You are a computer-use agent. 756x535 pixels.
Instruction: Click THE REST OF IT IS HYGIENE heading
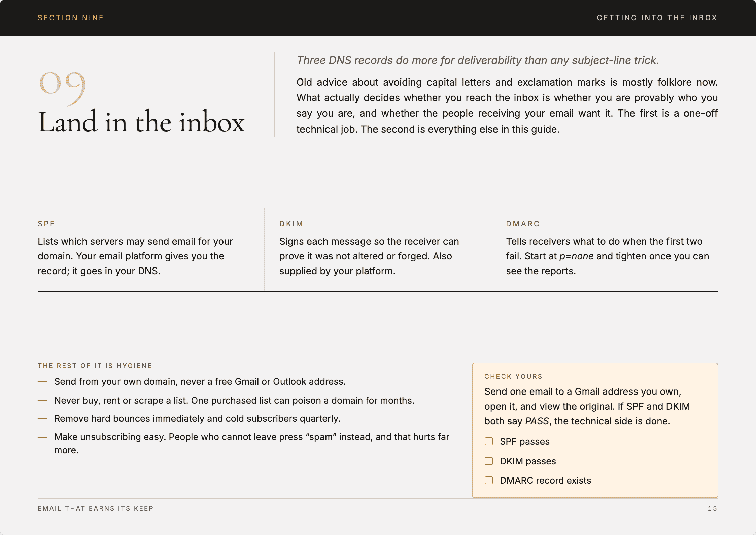[95, 366]
